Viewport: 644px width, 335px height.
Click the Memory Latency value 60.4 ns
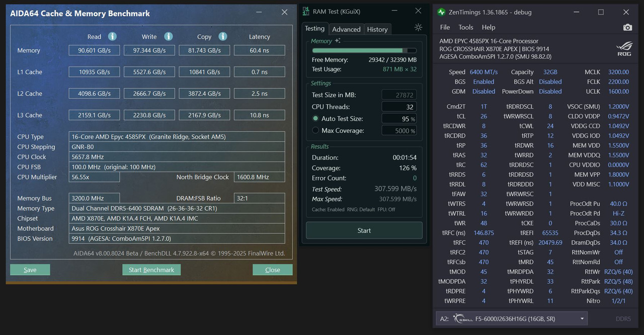[260, 50]
